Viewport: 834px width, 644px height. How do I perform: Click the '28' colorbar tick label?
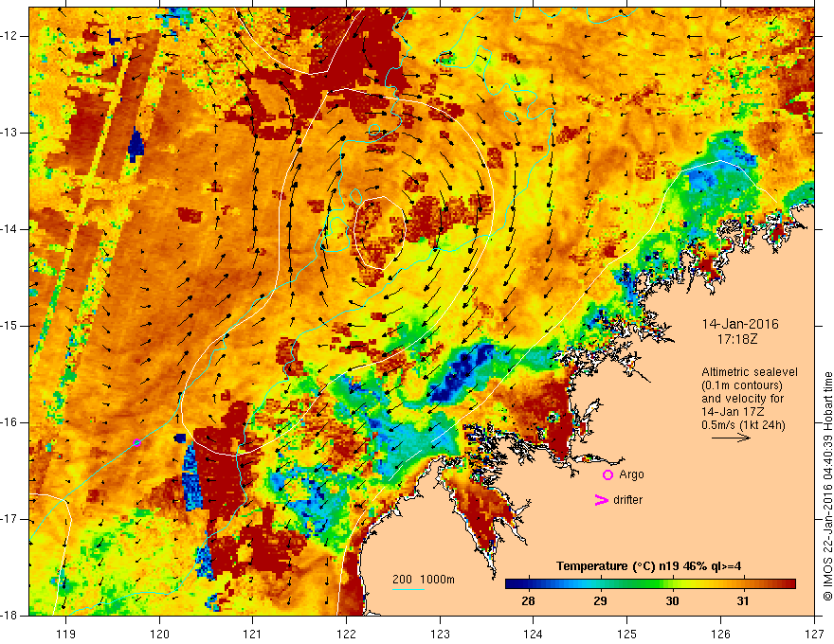(x=528, y=601)
